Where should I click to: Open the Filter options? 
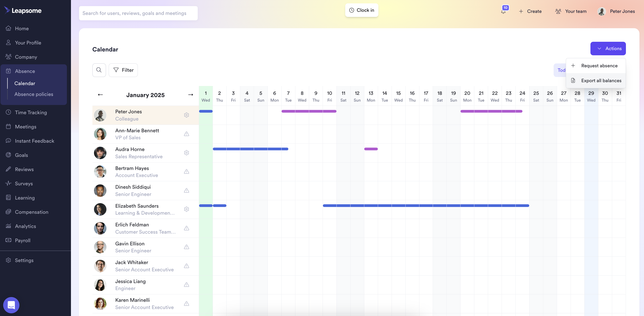(123, 70)
